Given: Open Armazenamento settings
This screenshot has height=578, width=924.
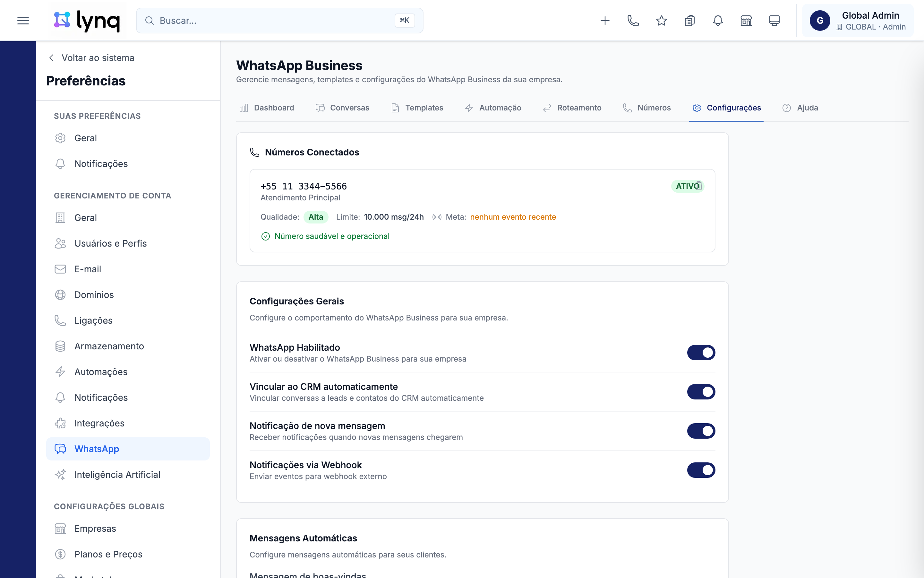Looking at the screenshot, I should 128,346.
